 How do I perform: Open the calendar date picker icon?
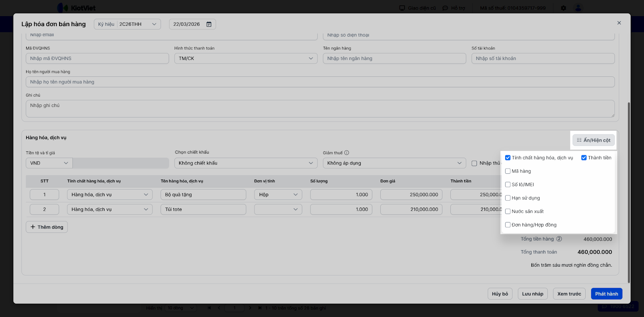click(x=209, y=24)
